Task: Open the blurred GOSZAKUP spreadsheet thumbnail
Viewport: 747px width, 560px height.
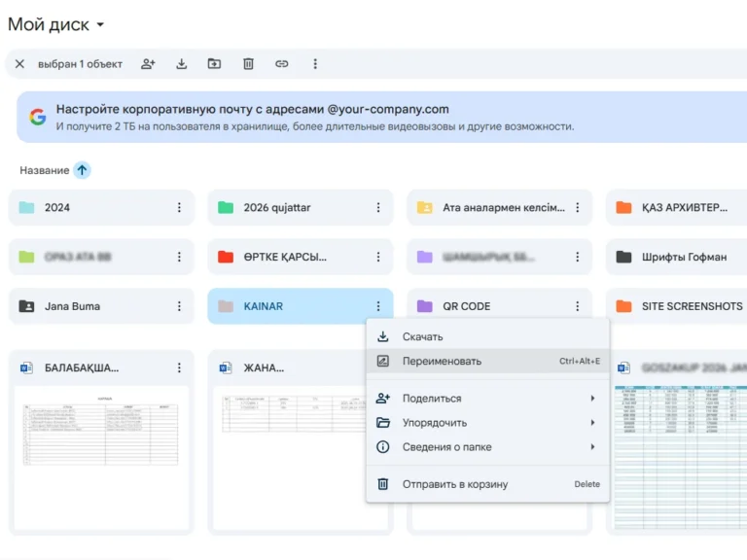Action: coord(680,458)
